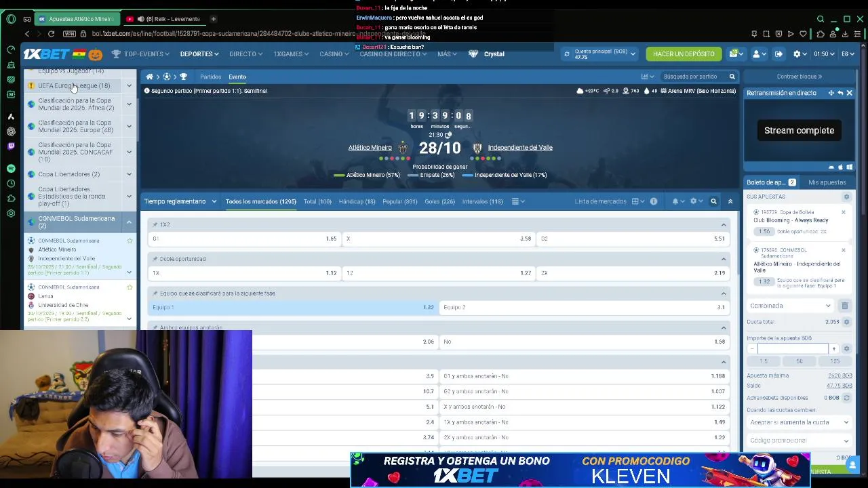Pin the 1X2 market

coord(155,224)
